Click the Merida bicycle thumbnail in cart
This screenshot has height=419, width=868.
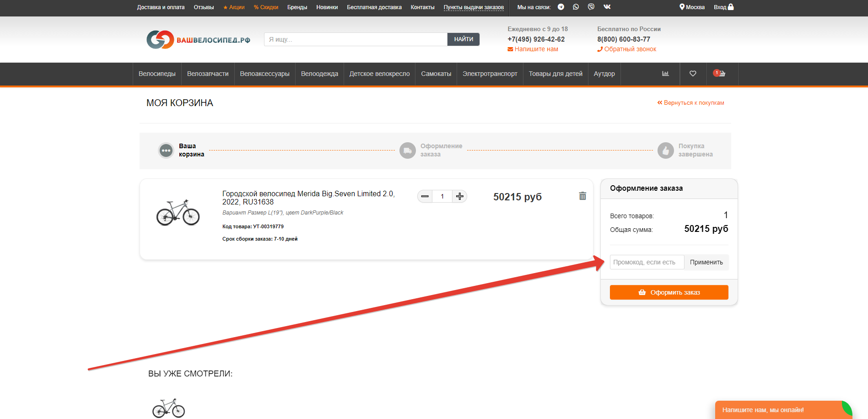click(x=178, y=212)
